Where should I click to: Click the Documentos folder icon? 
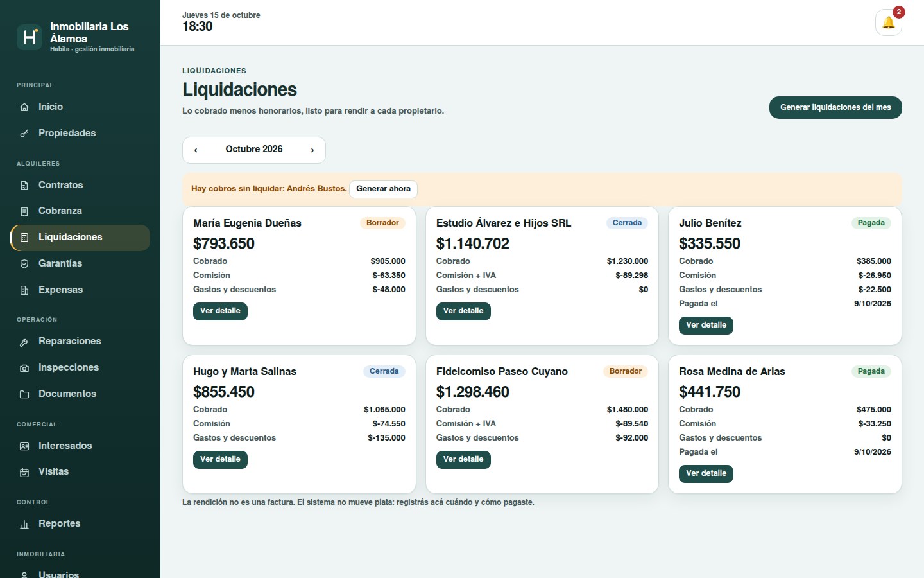24,394
